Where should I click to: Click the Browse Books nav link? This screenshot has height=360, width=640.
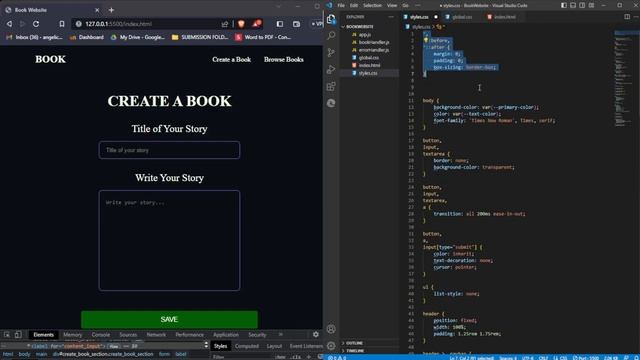(284, 60)
